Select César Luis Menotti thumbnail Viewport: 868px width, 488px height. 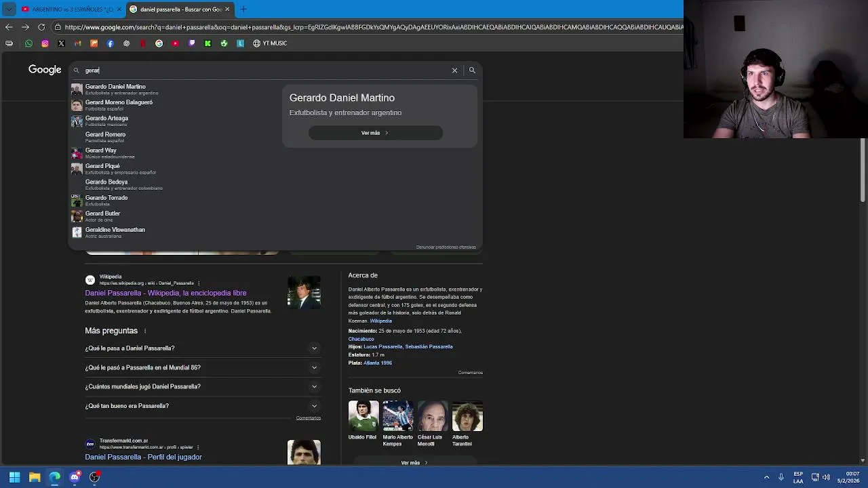pos(433,415)
